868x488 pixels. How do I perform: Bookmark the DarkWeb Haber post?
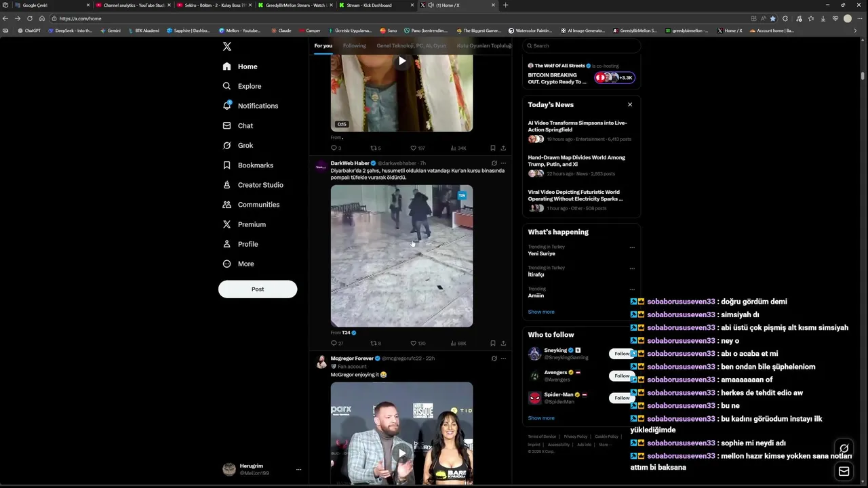[493, 343]
